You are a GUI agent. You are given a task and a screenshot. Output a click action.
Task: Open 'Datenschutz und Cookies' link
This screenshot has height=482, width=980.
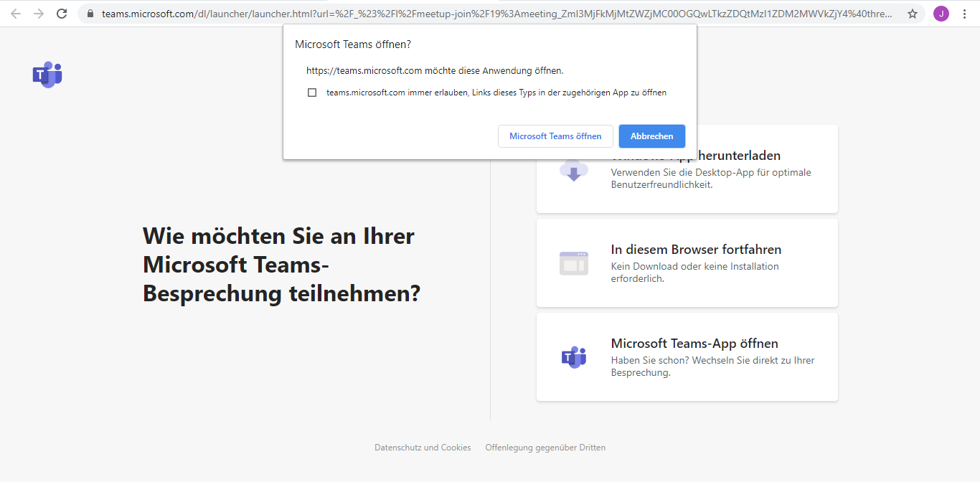(x=423, y=448)
